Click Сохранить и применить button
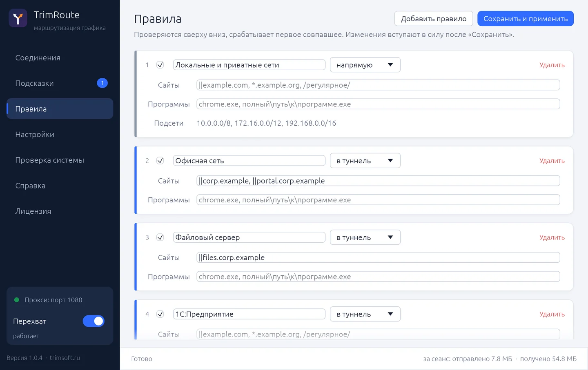Image resolution: width=588 pixels, height=370 pixels. 526,19
